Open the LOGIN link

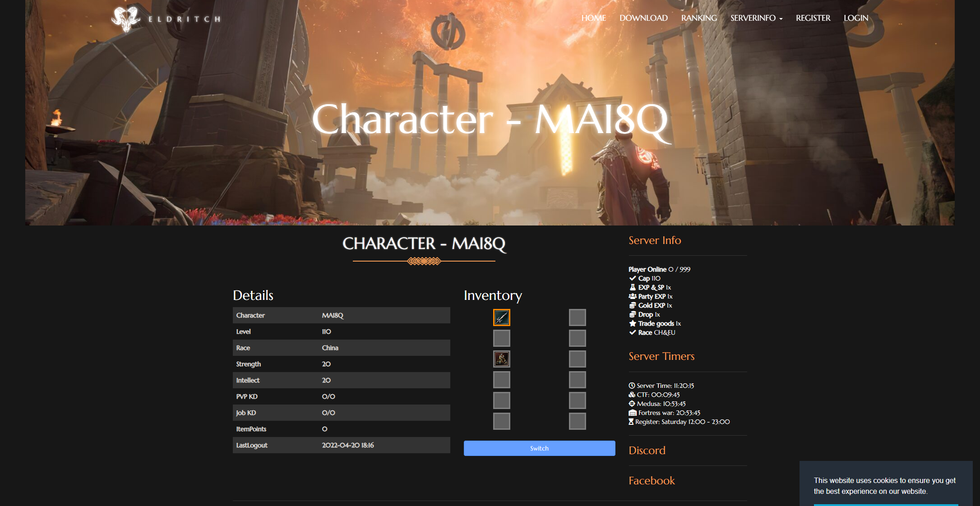point(855,18)
